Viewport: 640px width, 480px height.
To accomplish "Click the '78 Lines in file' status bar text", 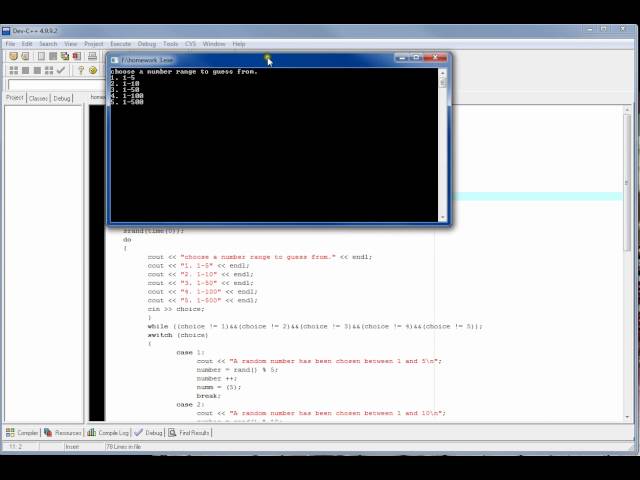I will pos(124,447).
